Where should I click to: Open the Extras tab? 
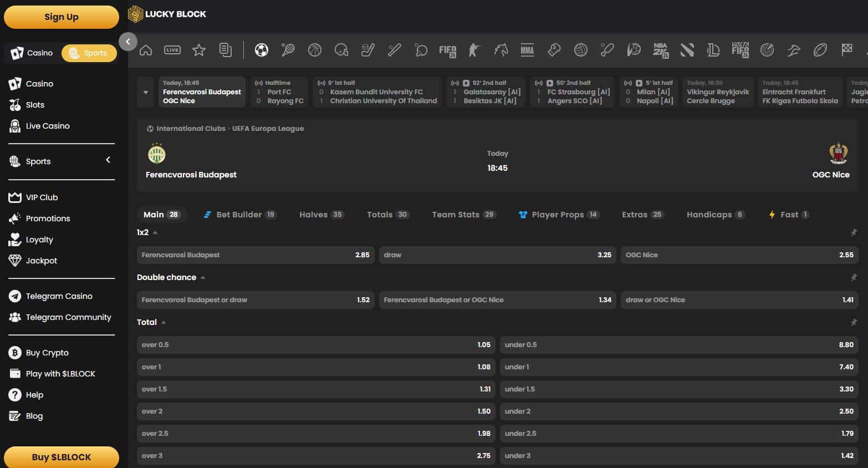(x=642, y=215)
